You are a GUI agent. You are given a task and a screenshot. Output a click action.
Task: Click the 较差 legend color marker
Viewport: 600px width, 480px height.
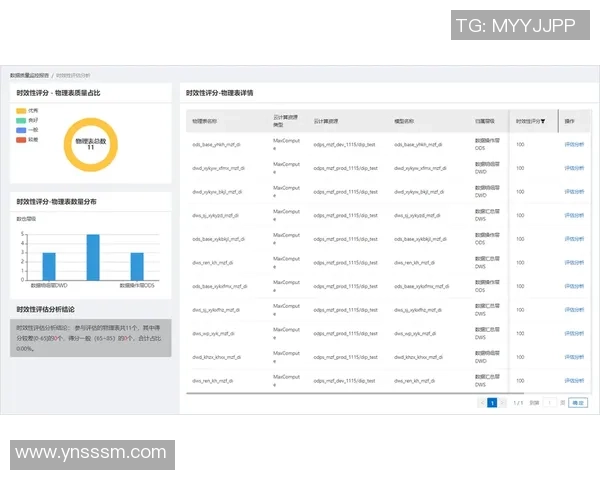21,139
